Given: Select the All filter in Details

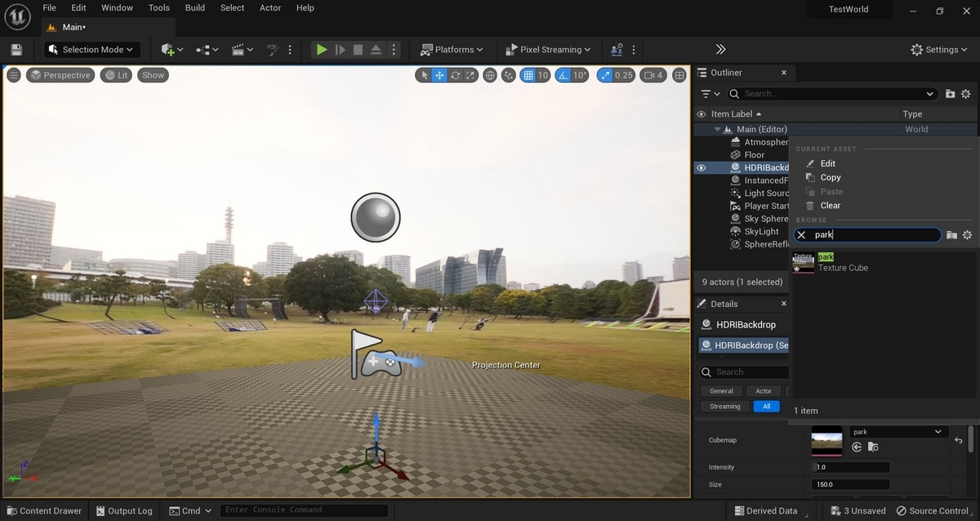Looking at the screenshot, I should pyautogui.click(x=766, y=407).
